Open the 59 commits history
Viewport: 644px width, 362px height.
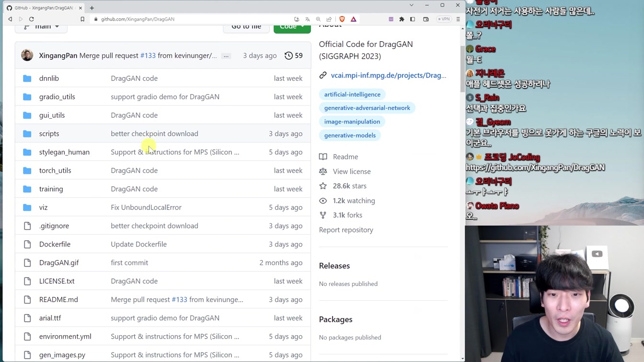coord(294,56)
